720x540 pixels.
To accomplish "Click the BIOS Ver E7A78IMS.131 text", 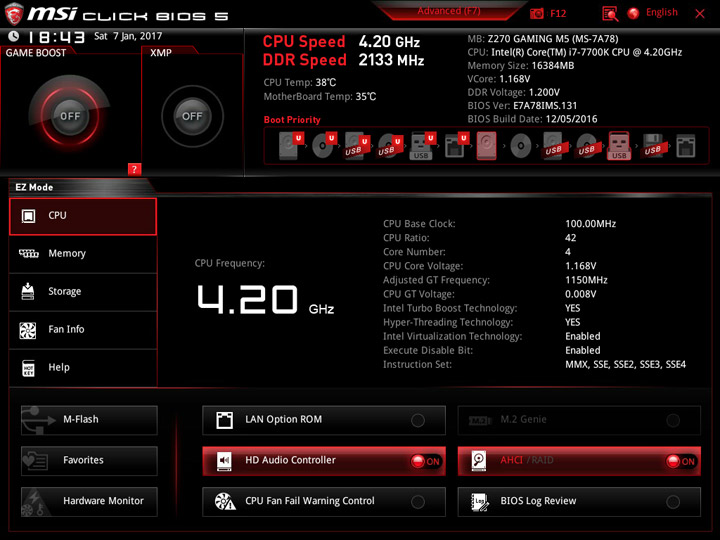I will click(545, 106).
